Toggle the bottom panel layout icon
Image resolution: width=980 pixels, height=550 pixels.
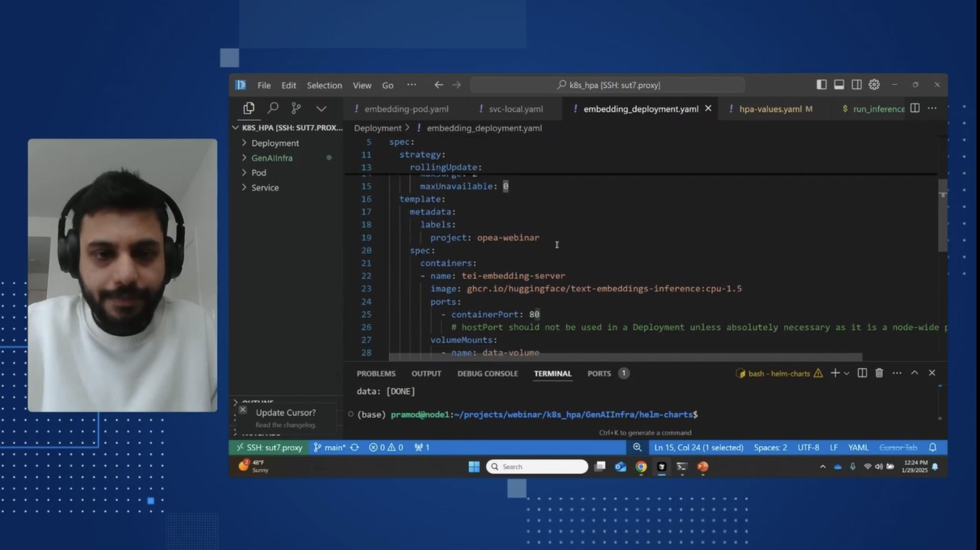(839, 85)
